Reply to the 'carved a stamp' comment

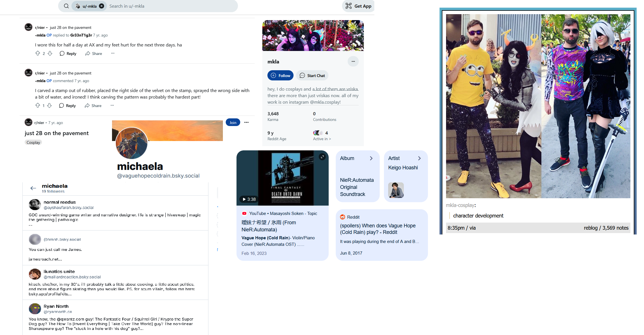click(67, 106)
